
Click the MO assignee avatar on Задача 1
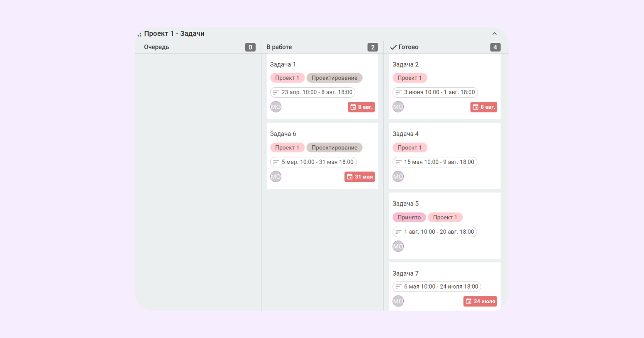click(276, 107)
